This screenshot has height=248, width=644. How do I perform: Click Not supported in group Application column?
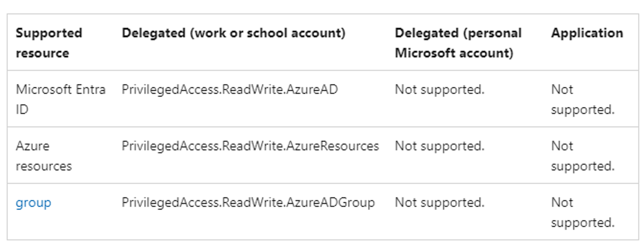click(x=583, y=213)
